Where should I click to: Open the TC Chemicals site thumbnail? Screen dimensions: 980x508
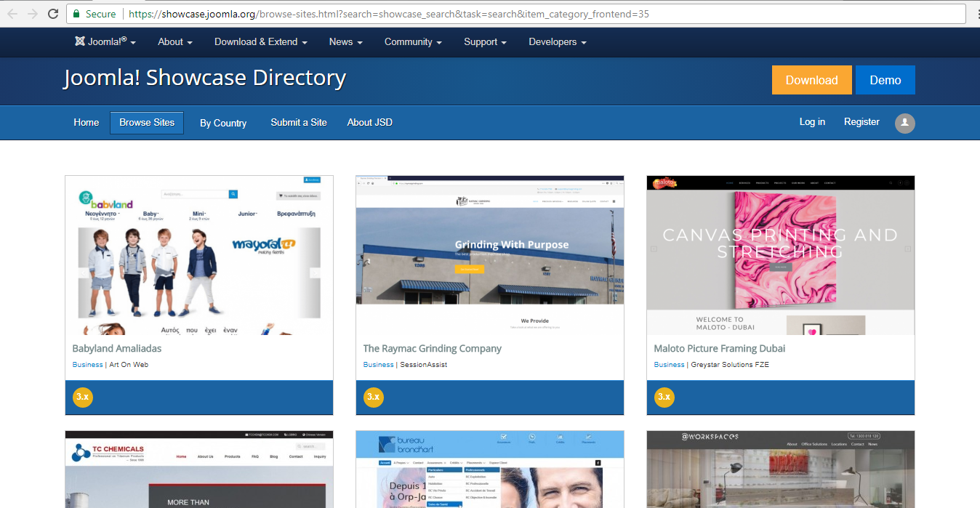point(199,469)
